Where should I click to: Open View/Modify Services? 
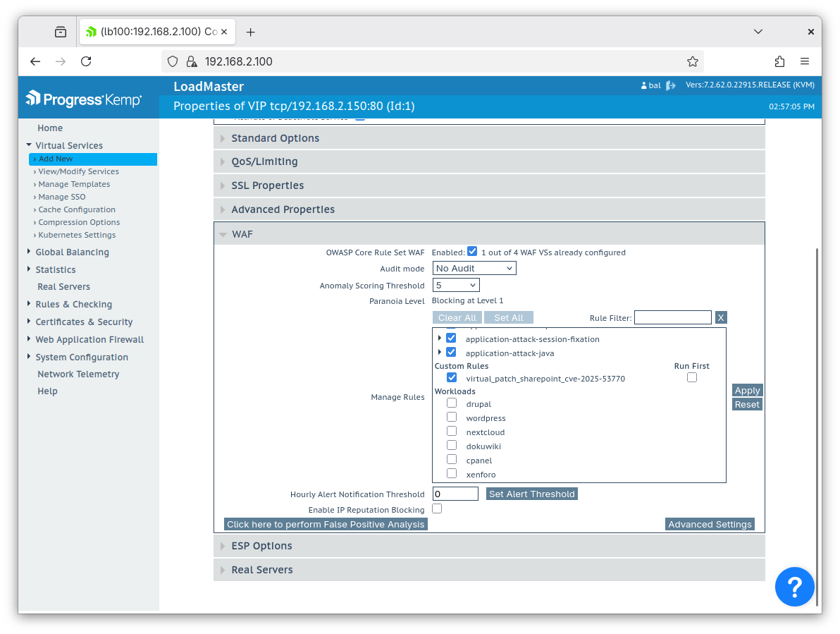(x=78, y=171)
